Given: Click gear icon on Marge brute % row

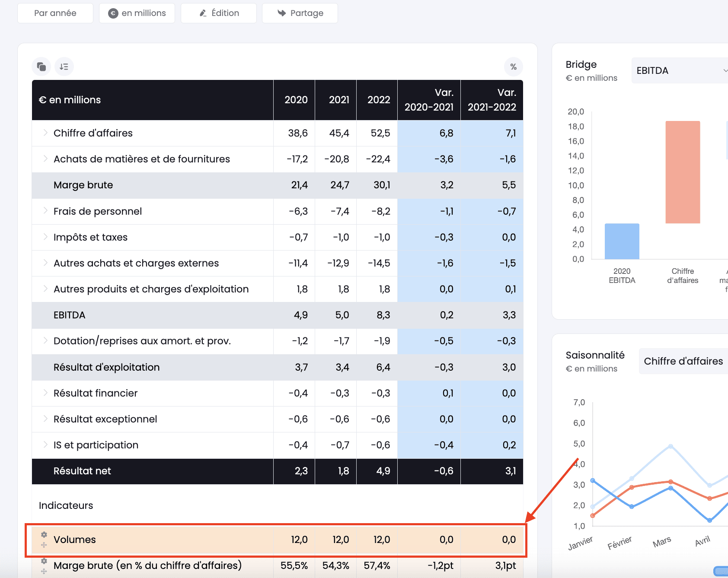Looking at the screenshot, I should click(x=44, y=561).
